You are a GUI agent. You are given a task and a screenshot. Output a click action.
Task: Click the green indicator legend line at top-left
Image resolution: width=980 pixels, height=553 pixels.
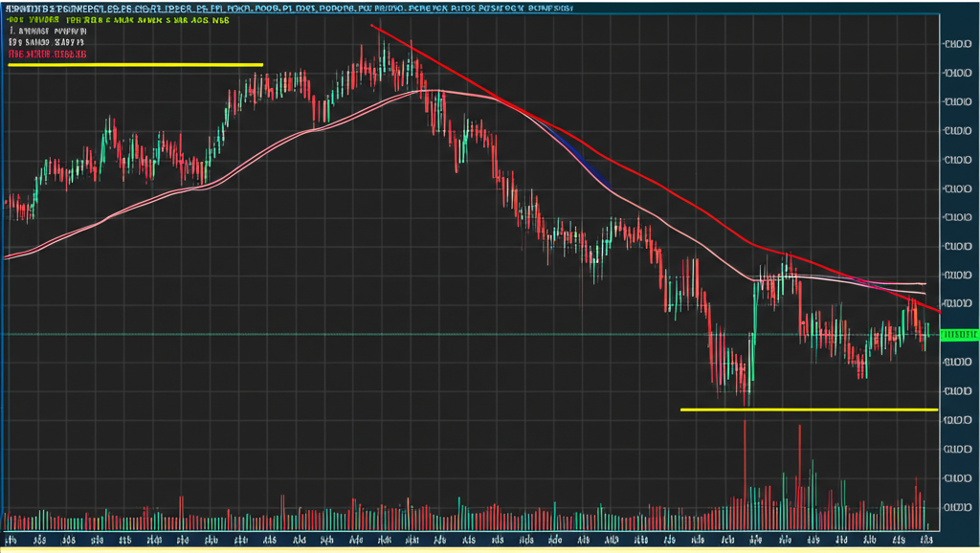click(115, 18)
